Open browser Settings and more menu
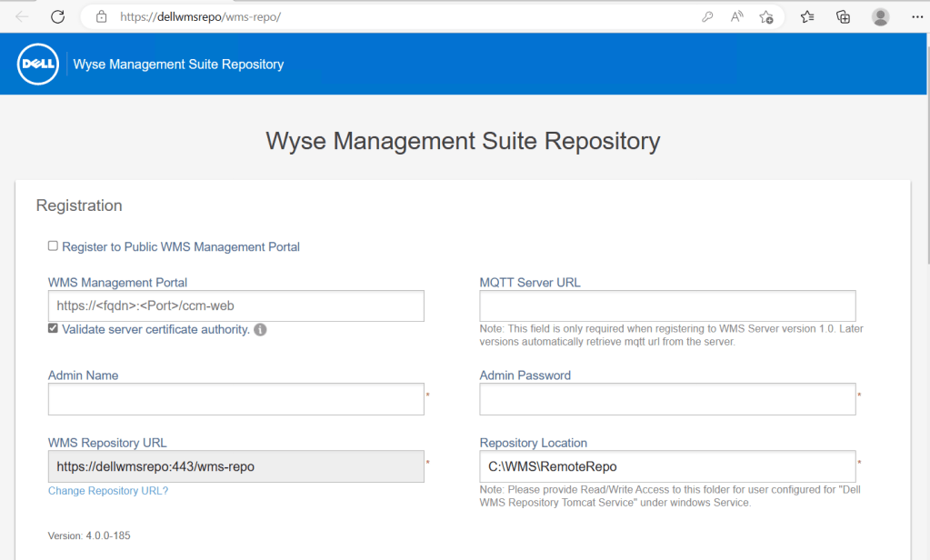 tap(915, 16)
